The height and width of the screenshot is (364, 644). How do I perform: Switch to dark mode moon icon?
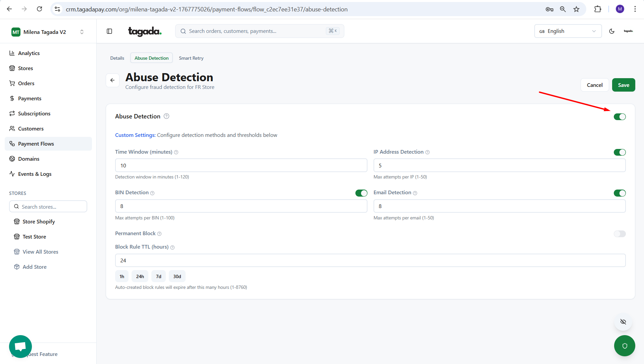(612, 31)
